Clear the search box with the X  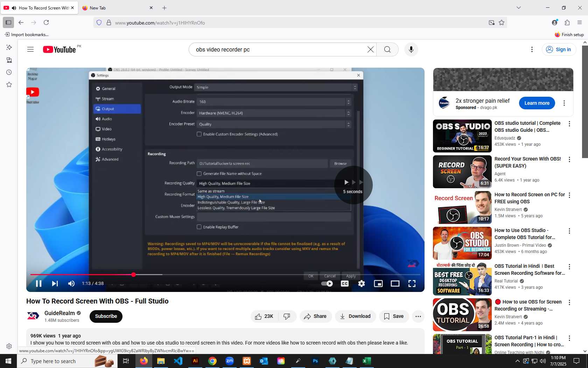(371, 49)
